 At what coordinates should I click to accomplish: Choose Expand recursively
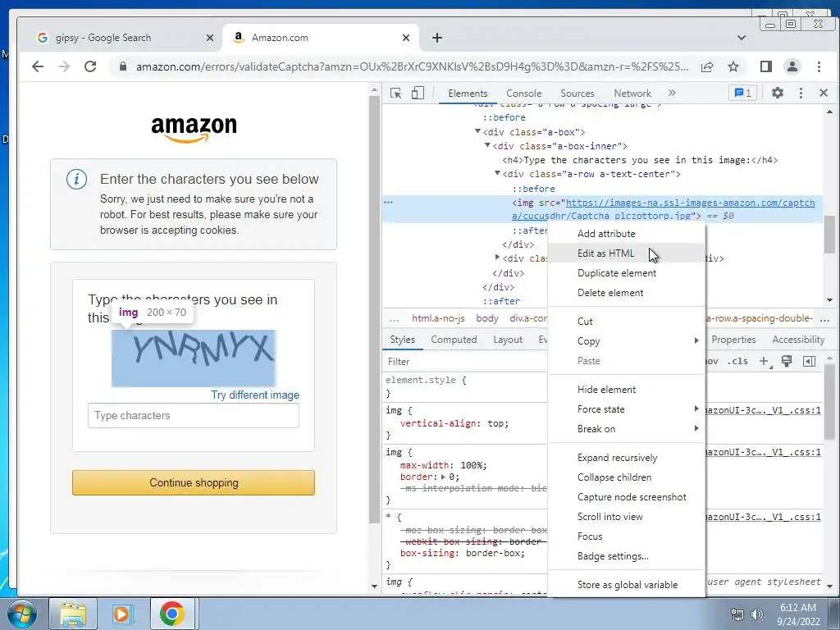[627, 458]
